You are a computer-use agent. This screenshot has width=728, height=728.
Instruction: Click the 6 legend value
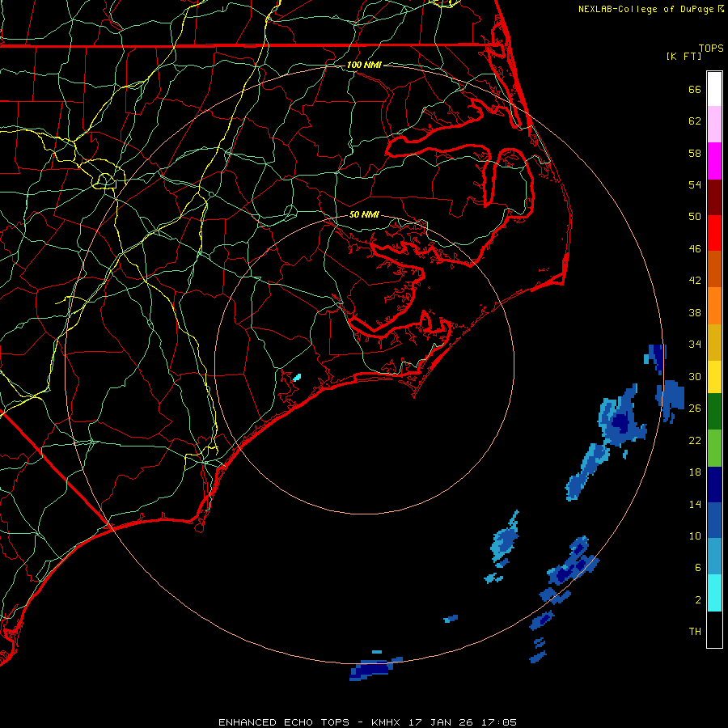click(698, 568)
